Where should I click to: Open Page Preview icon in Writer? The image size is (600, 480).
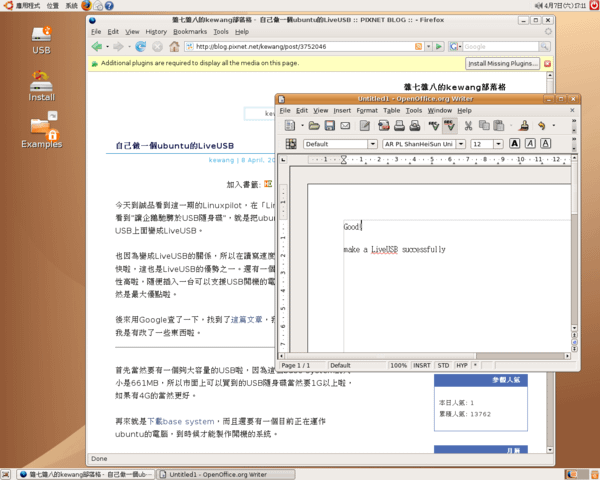coord(415,126)
